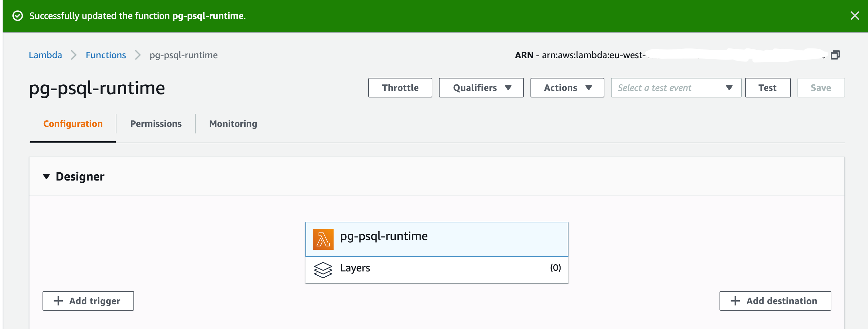Add a trigger to the function
The height and width of the screenshot is (329, 868).
[x=88, y=301]
